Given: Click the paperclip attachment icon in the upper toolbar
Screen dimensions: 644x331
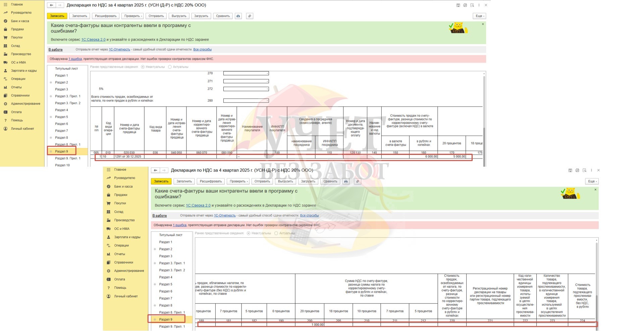Looking at the screenshot, I should (250, 16).
